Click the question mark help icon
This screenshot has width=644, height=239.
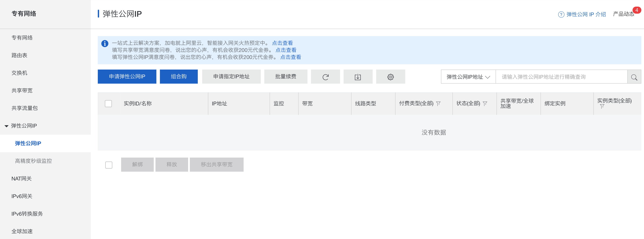[561, 15]
